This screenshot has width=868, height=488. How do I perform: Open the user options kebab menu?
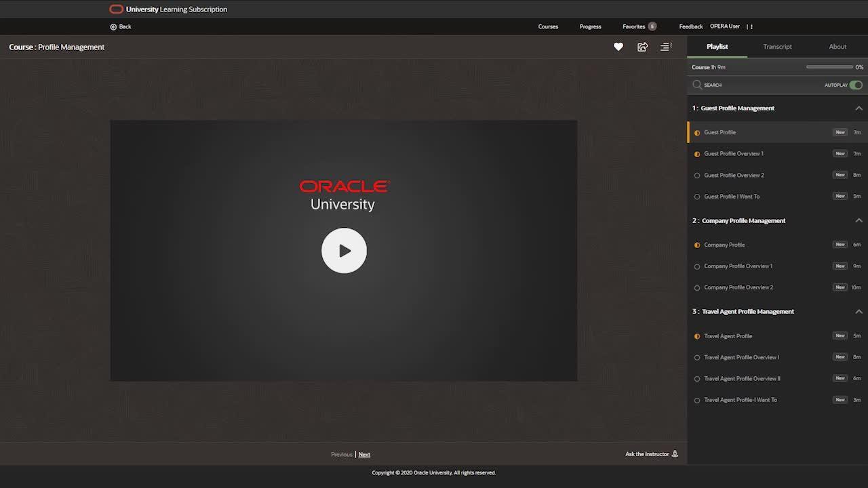pyautogui.click(x=750, y=26)
